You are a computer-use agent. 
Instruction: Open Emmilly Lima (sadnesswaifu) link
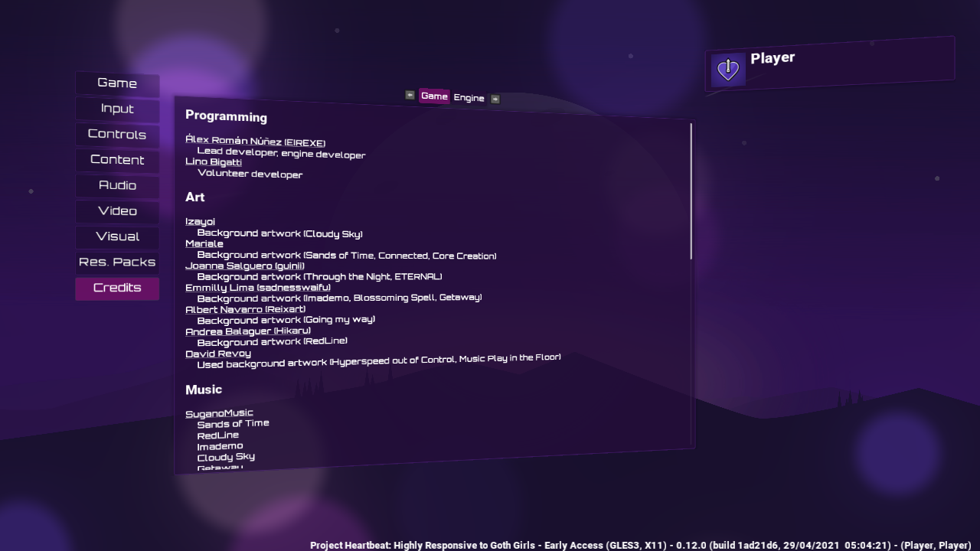point(258,288)
